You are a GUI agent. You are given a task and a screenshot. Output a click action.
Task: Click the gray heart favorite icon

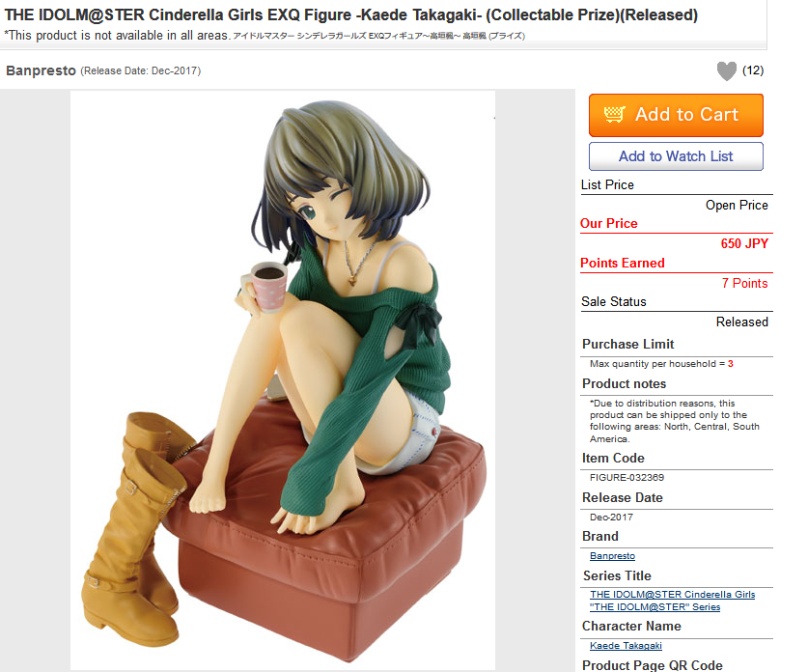coord(727,71)
